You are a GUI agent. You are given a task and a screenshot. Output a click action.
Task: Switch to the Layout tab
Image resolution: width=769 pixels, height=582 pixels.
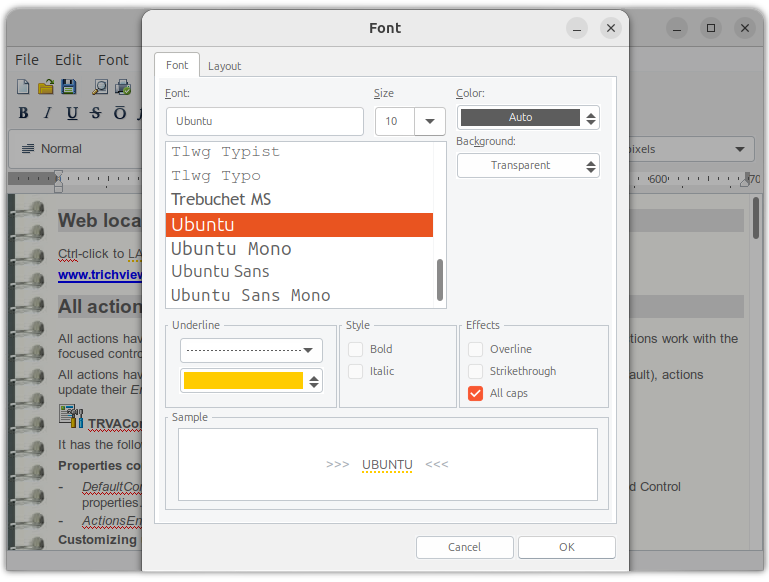(224, 66)
